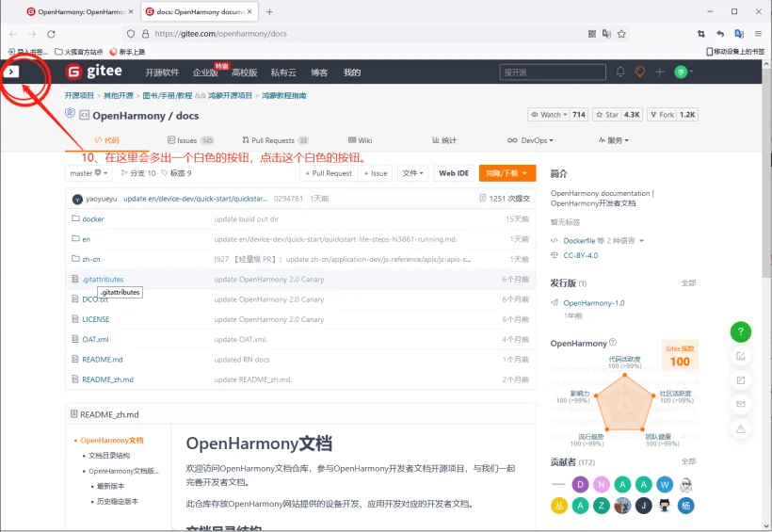Open the Wiki tab
The height and width of the screenshot is (532, 772).
click(360, 140)
